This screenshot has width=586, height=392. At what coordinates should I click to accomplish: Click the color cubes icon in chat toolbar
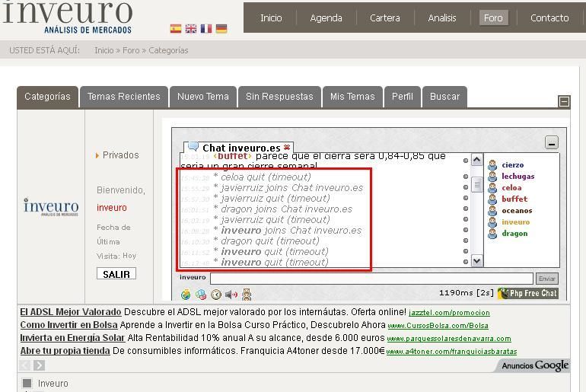tap(201, 295)
